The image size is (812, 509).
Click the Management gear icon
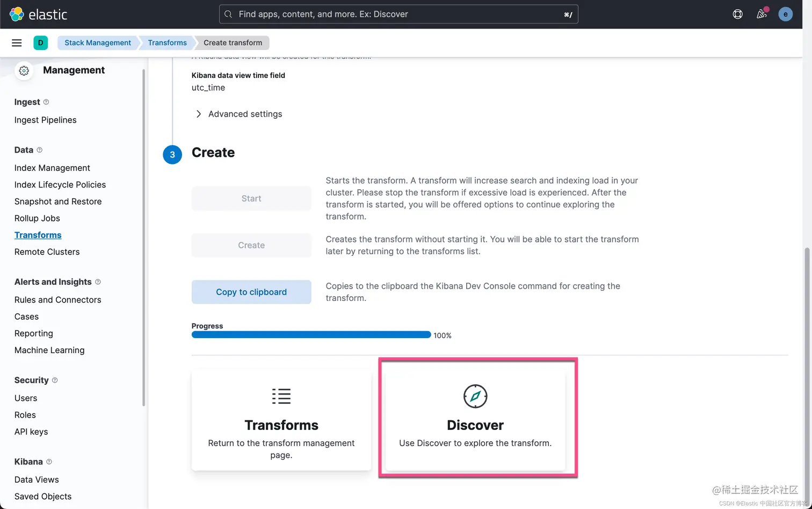pyautogui.click(x=24, y=70)
